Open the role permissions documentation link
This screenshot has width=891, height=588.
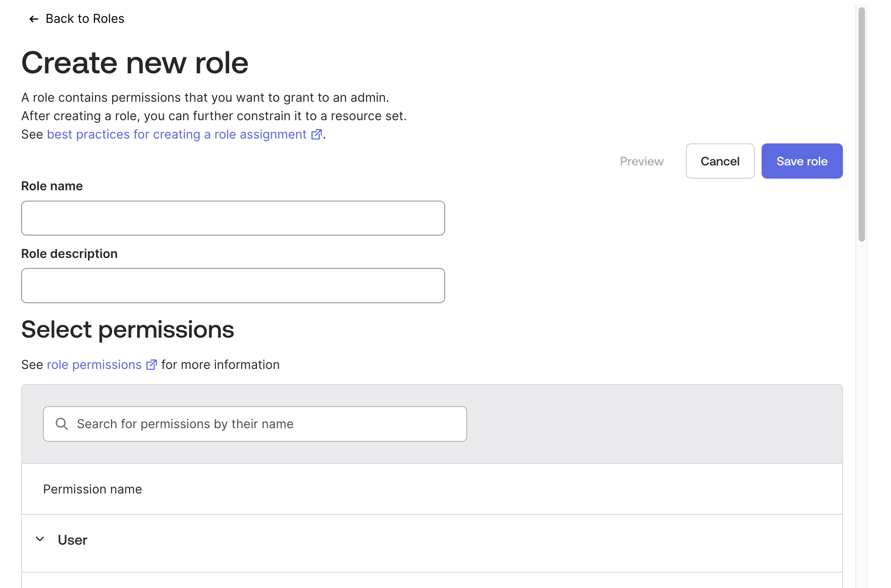point(94,364)
